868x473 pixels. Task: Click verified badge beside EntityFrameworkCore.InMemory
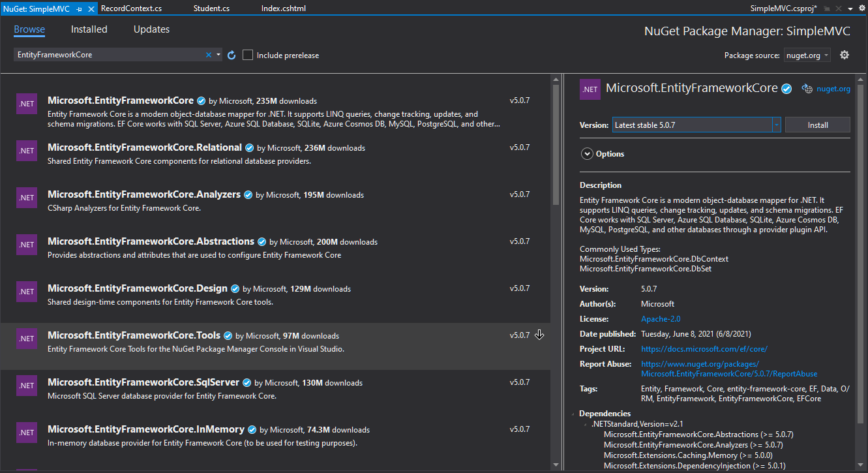(252, 430)
